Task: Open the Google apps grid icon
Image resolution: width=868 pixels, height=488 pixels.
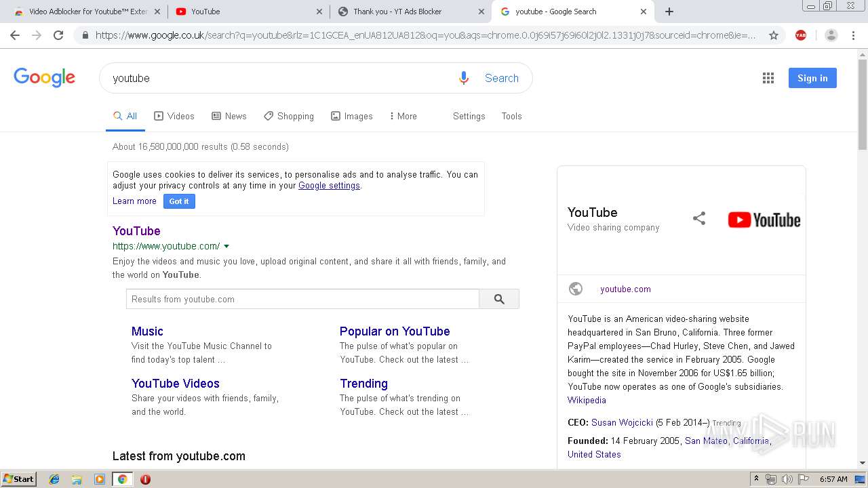Action: 768,78
